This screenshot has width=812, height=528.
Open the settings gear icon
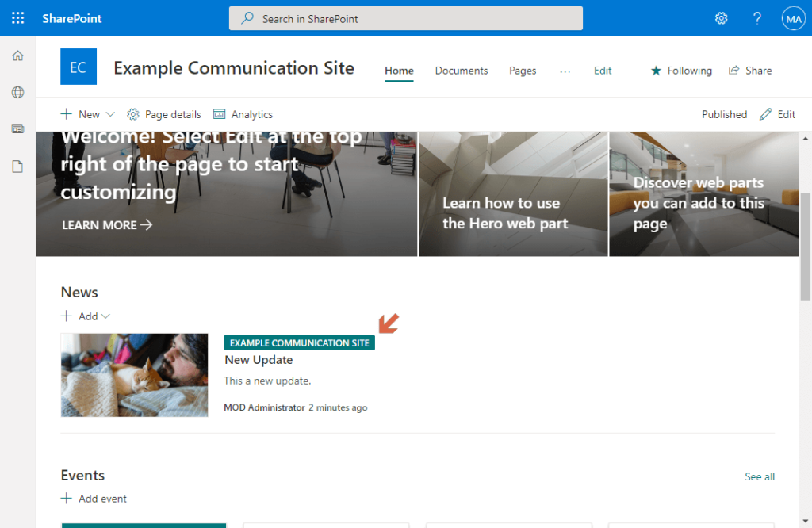pos(721,19)
